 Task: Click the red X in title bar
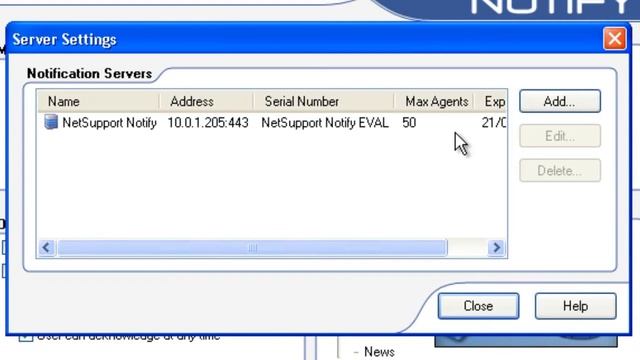615,39
